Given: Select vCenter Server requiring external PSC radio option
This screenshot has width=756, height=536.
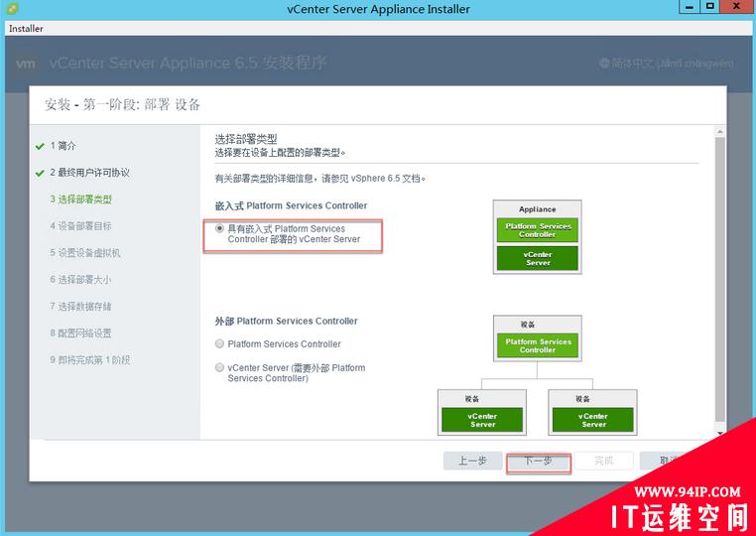Looking at the screenshot, I should 219,367.
